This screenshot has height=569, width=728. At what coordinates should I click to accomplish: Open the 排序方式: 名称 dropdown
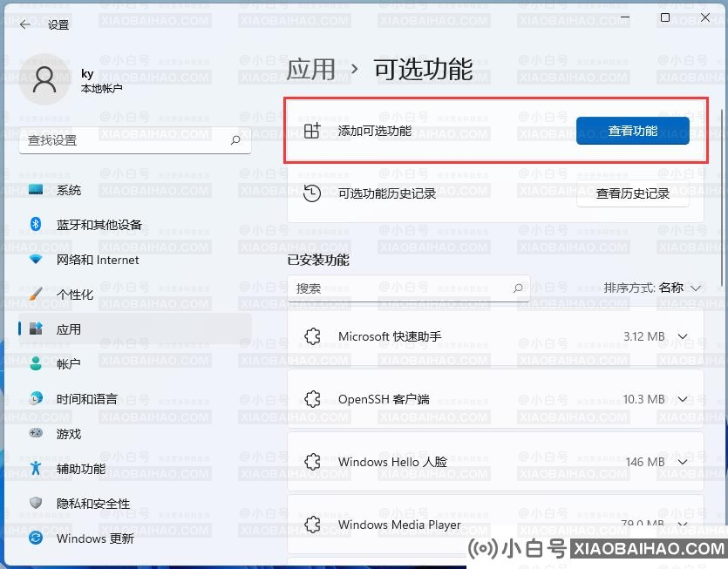(652, 288)
